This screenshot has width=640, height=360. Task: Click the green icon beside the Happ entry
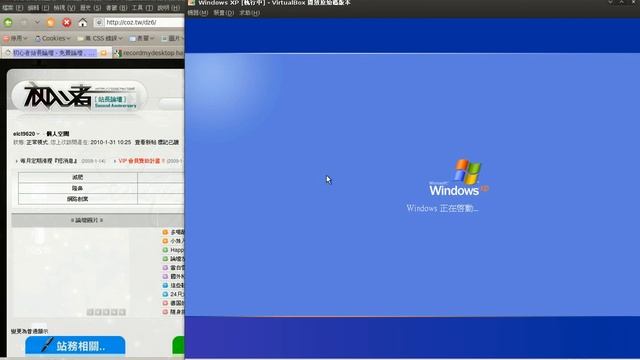(165, 250)
